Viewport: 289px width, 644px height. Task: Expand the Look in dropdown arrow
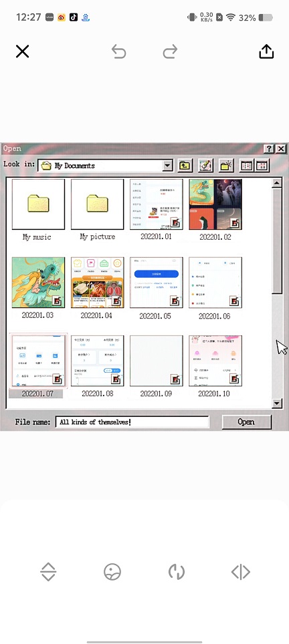167,166
